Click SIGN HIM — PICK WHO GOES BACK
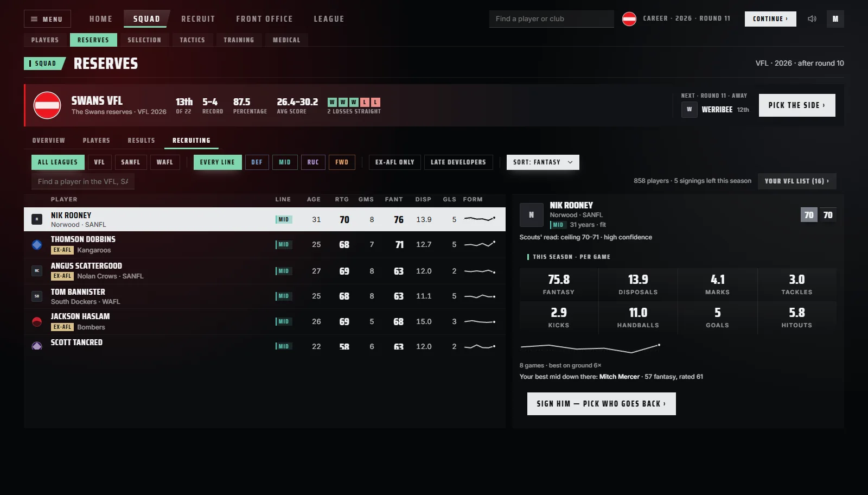The width and height of the screenshot is (868, 495). click(x=601, y=404)
